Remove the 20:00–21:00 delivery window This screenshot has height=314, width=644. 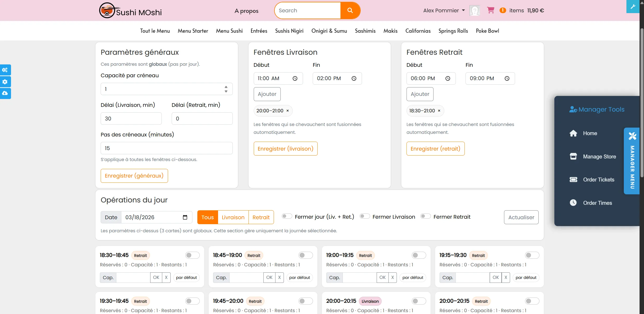(288, 111)
